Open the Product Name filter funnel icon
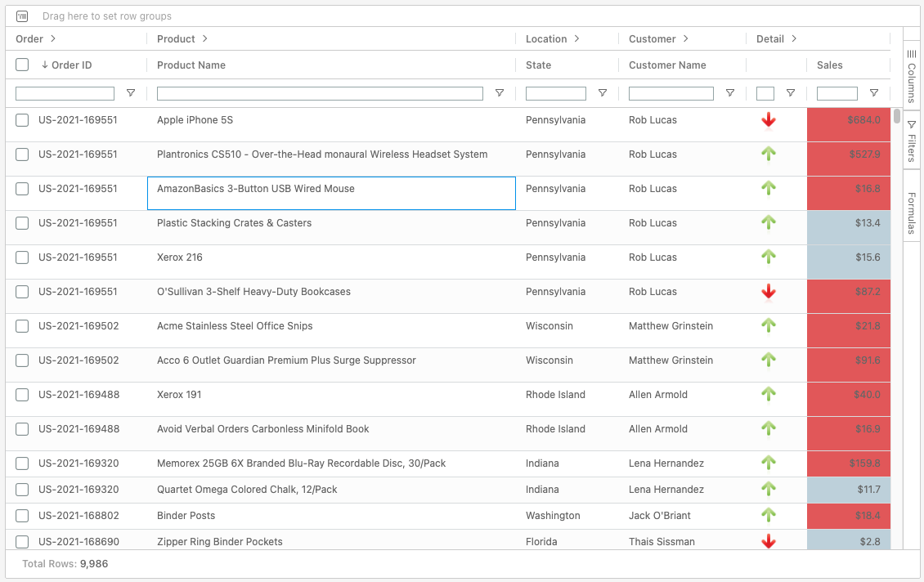924x582 pixels. pyautogui.click(x=500, y=93)
